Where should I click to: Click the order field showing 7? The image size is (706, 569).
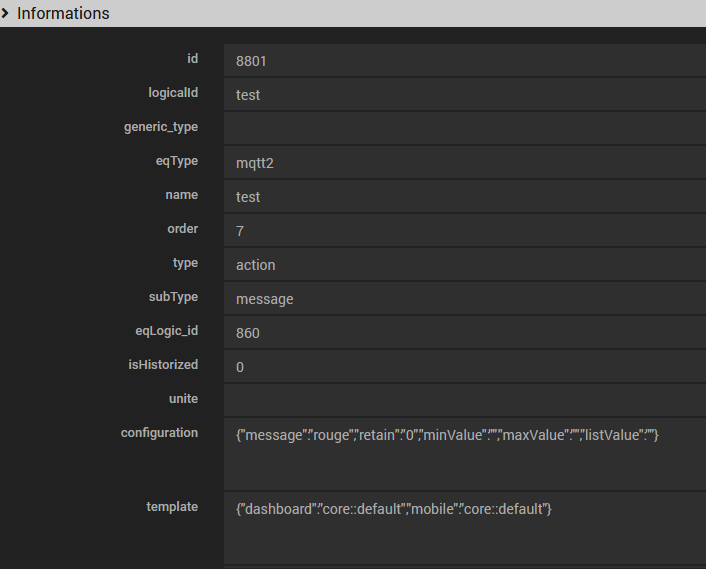[464, 231]
